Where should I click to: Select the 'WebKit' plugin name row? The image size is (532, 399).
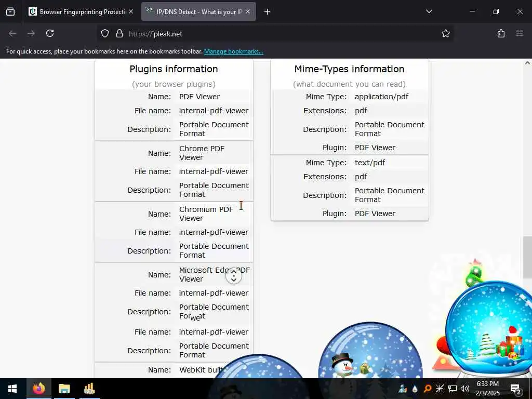pyautogui.click(x=174, y=370)
